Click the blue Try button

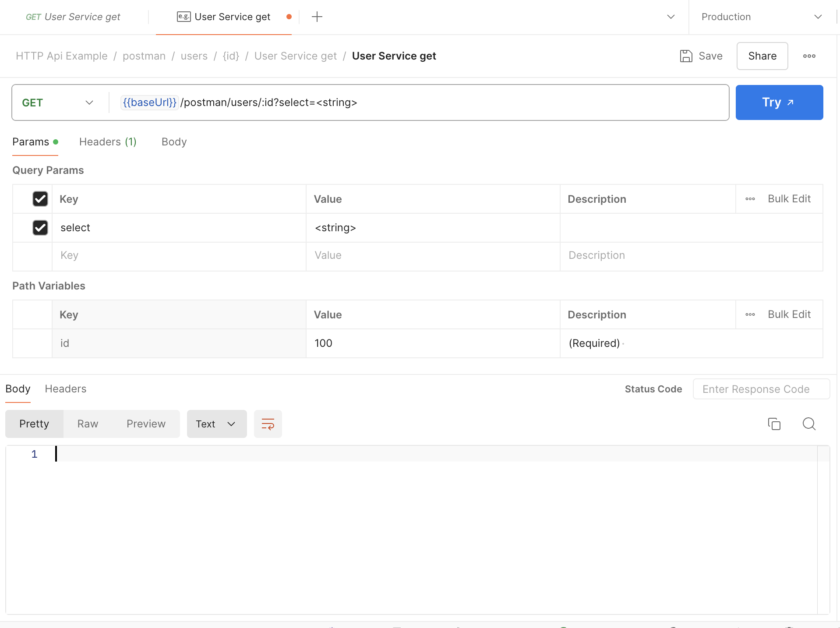779,102
